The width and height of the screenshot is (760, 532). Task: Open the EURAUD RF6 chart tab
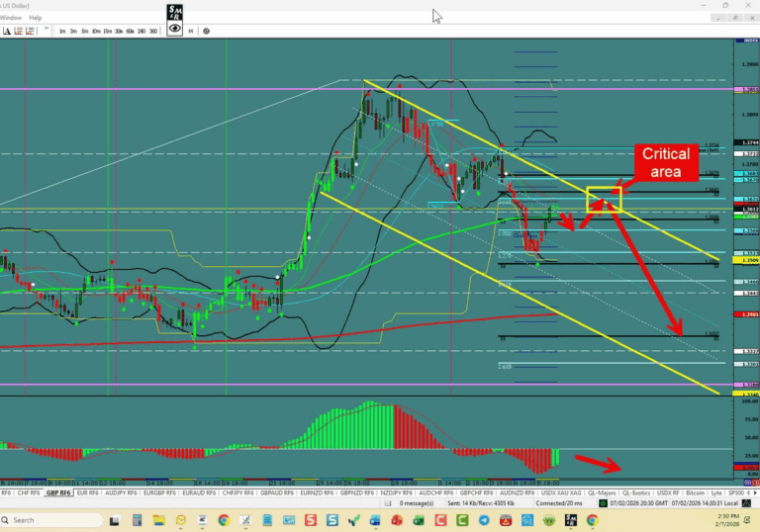coord(199,492)
